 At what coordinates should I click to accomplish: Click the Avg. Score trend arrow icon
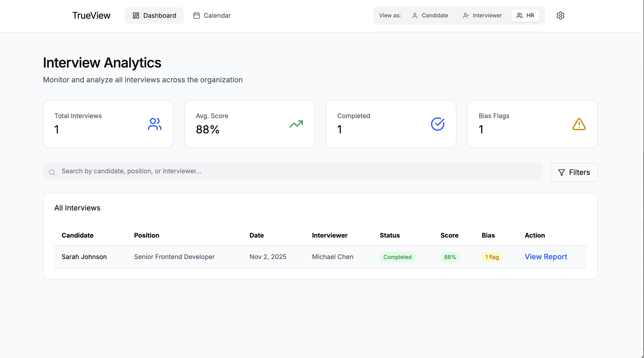click(296, 124)
